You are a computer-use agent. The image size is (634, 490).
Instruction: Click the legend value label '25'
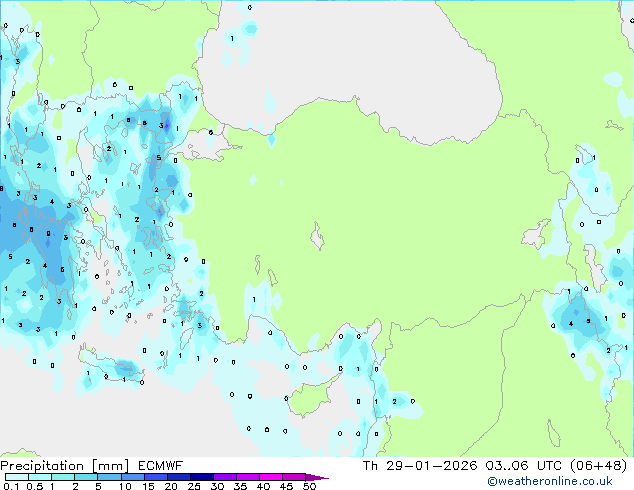tap(194, 486)
